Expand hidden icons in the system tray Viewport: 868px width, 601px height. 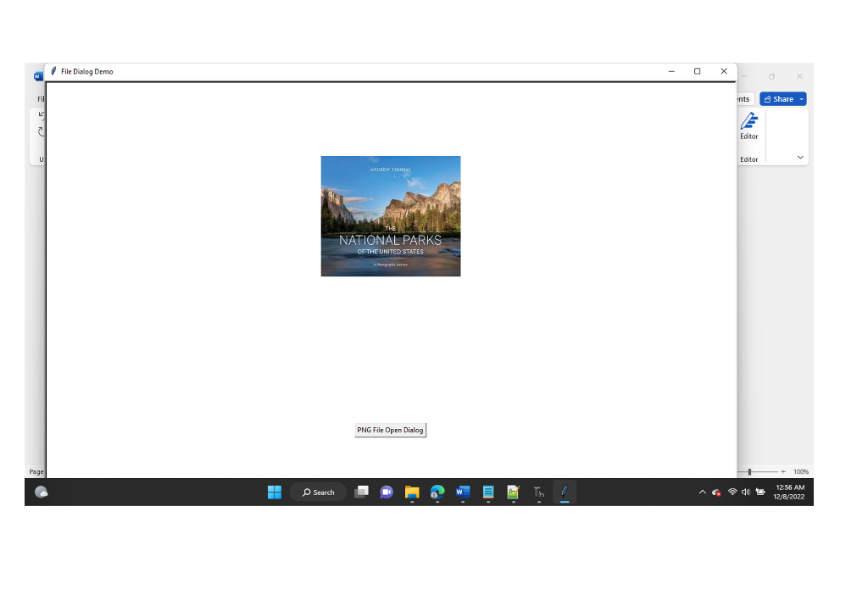pyautogui.click(x=702, y=492)
